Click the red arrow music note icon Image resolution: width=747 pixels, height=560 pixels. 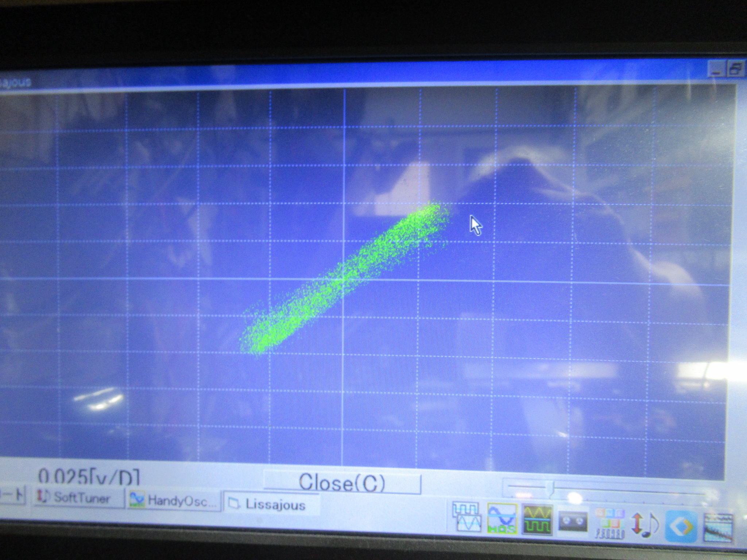[x=645, y=525]
